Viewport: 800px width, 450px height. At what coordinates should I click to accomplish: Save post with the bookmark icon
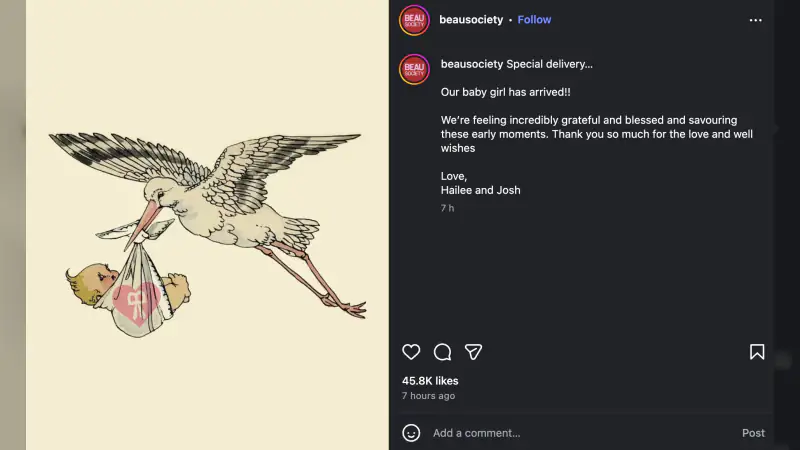[757, 352]
